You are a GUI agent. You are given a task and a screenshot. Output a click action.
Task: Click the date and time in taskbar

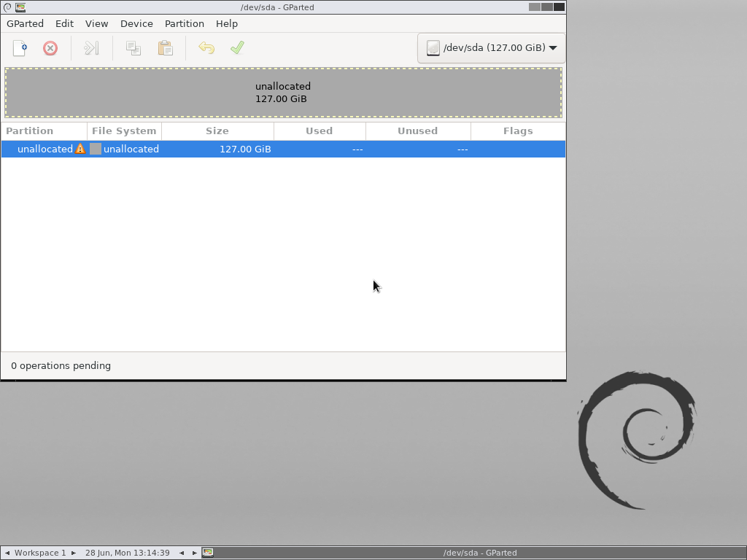click(x=128, y=553)
